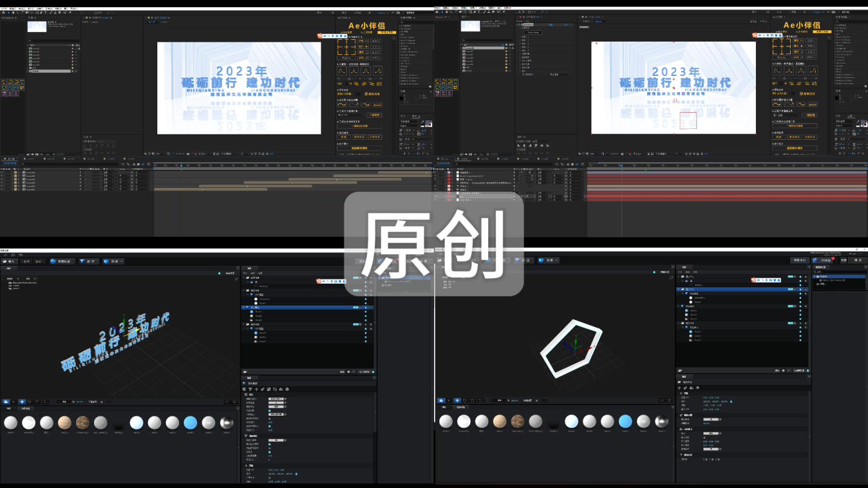868x488 pixels.
Task: Open the blue cube create dropdown in bottom-left window
Action: point(113,261)
